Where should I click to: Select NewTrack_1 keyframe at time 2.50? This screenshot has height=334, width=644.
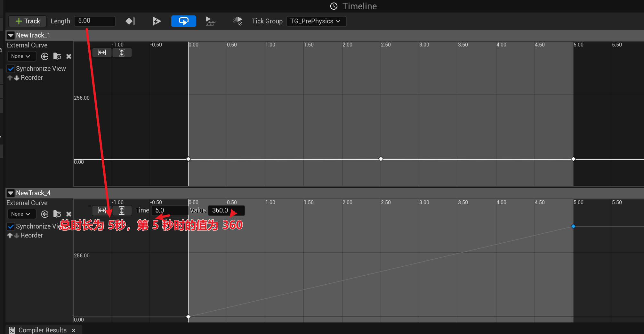point(381,159)
